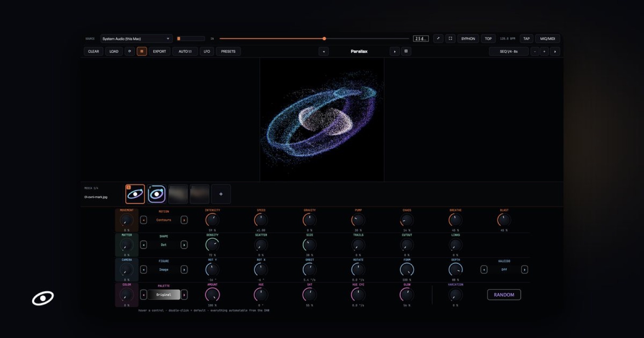Click the plus button to add media

[x=221, y=194]
